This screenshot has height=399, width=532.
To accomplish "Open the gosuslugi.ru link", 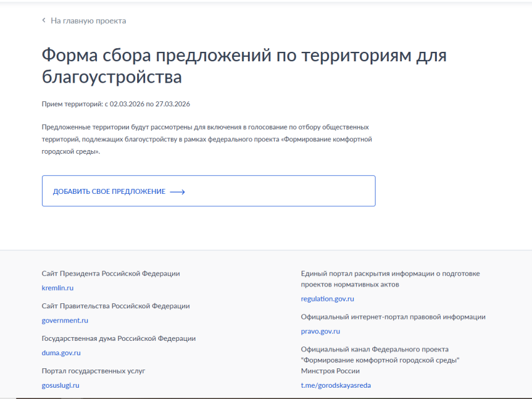I will click(x=61, y=385).
